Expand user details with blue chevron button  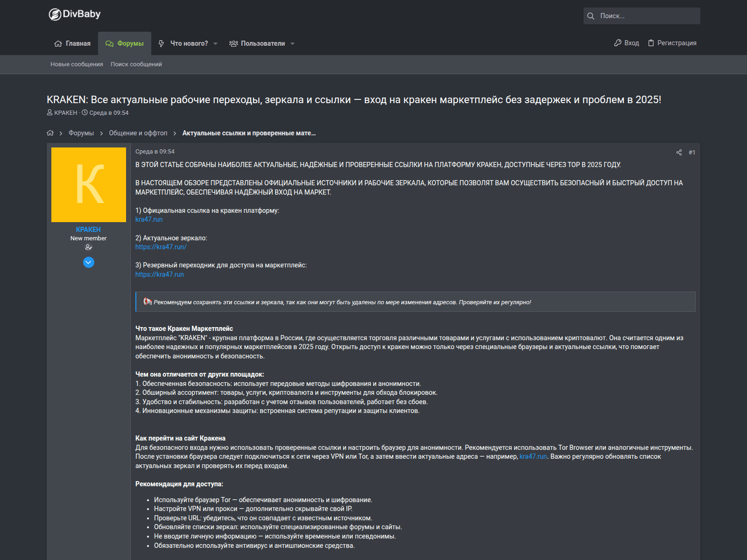pos(89,262)
